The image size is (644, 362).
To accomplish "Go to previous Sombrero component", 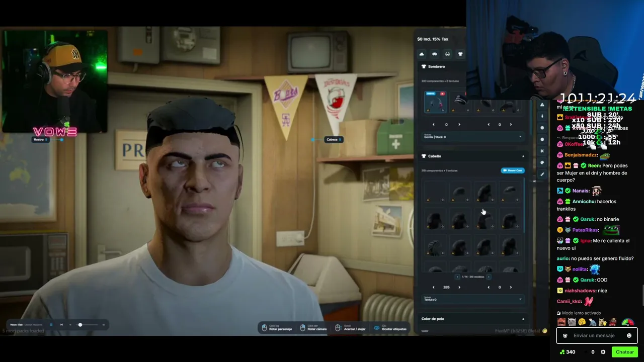I will click(x=434, y=125).
